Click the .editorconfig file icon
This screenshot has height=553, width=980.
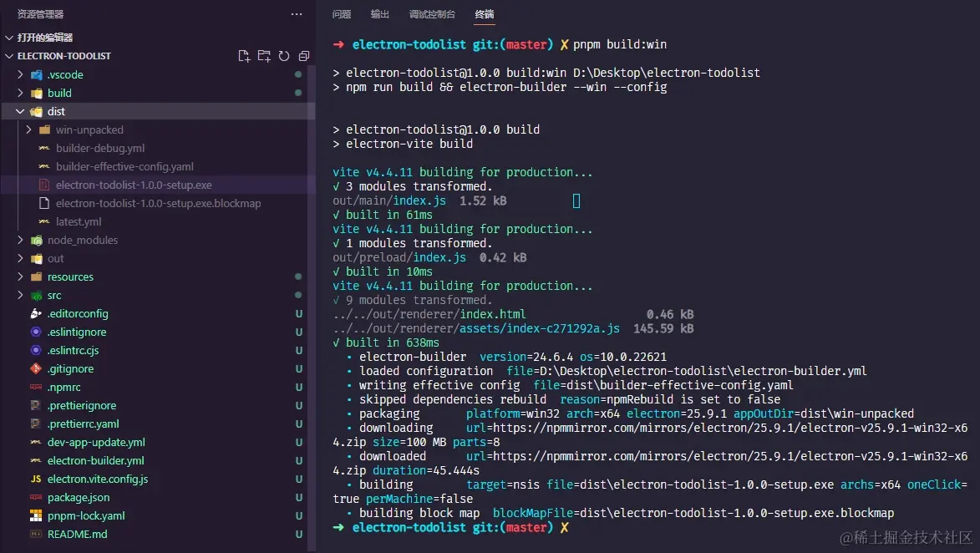coord(36,314)
